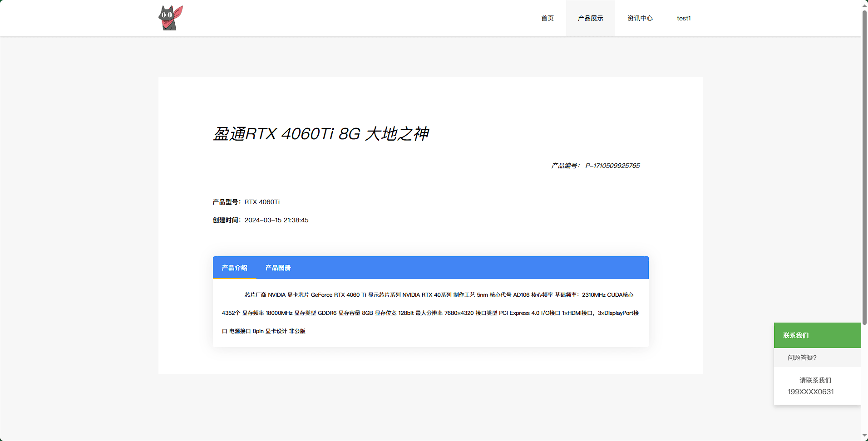Click the phone number 199XXXX0631
868x441 pixels.
pyautogui.click(x=811, y=392)
